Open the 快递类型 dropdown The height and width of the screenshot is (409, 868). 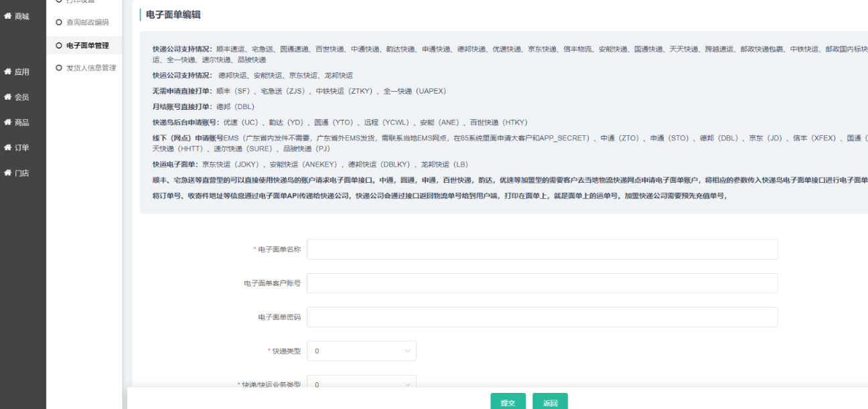tap(361, 351)
